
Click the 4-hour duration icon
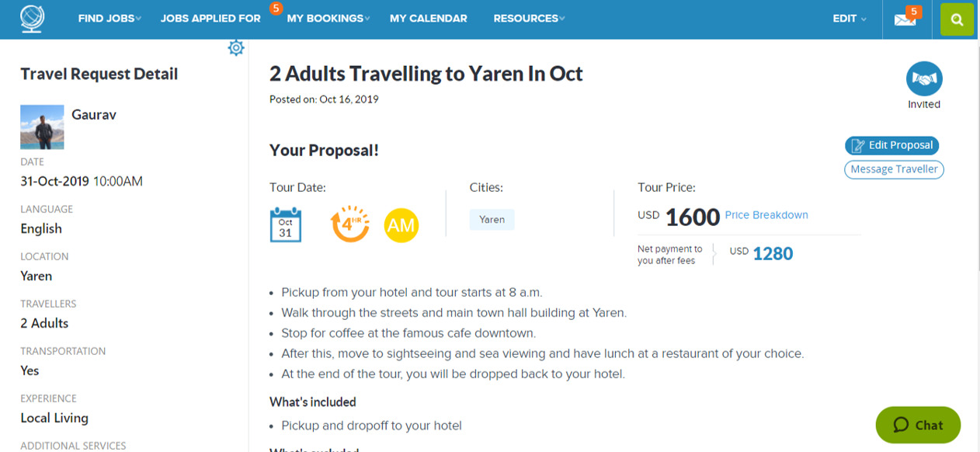349,224
